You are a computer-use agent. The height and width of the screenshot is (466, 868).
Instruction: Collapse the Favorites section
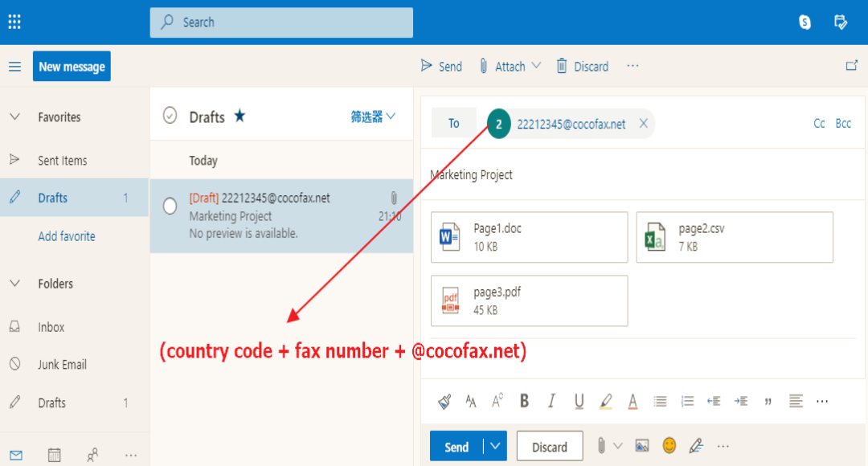14,117
